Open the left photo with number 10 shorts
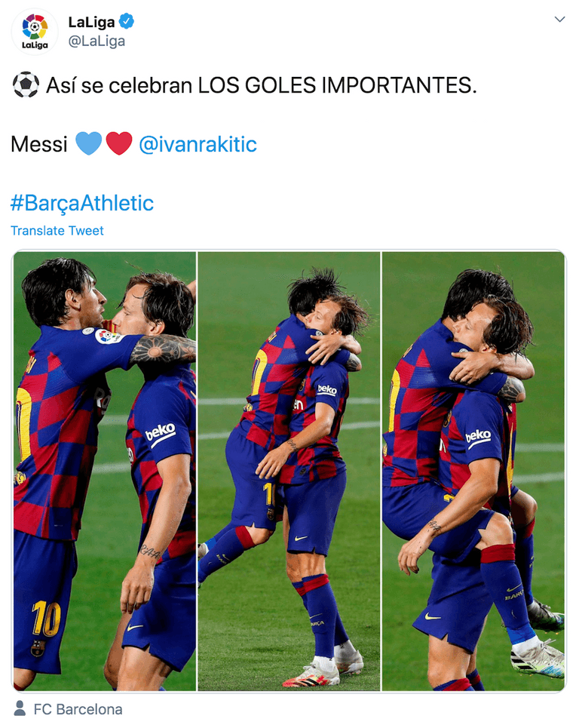579x728 pixels. coord(105,472)
